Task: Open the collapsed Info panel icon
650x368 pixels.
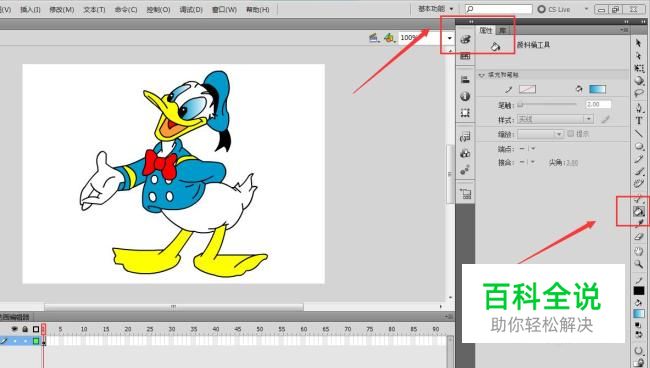Action: coord(466,96)
